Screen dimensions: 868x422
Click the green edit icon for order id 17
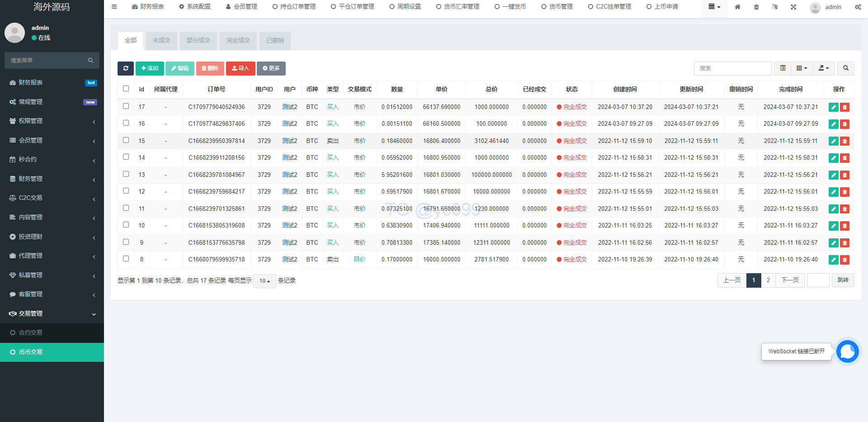(x=833, y=107)
